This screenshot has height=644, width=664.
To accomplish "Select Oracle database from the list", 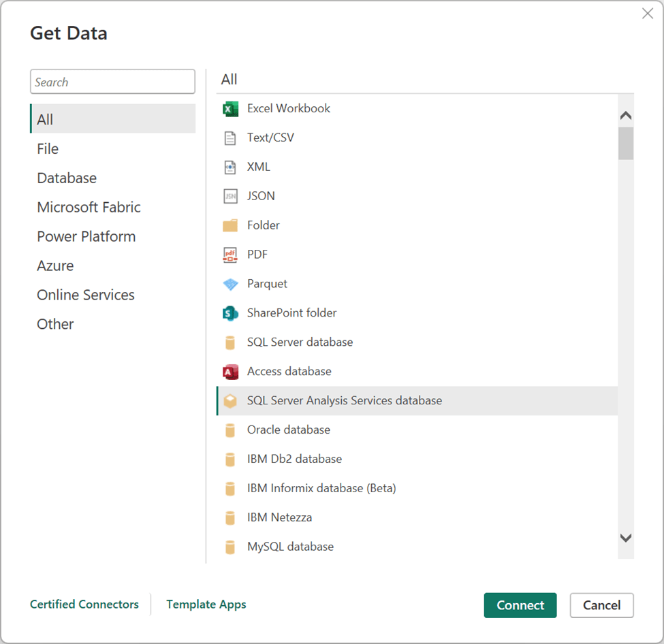I will (x=289, y=430).
